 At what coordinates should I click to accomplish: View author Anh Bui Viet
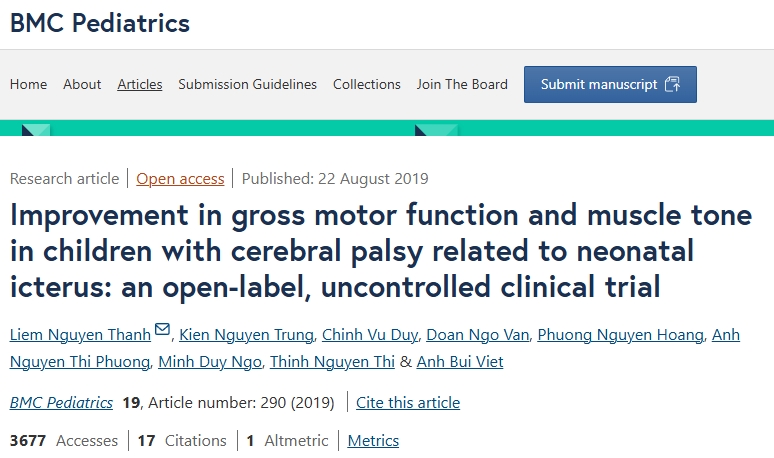click(x=460, y=362)
